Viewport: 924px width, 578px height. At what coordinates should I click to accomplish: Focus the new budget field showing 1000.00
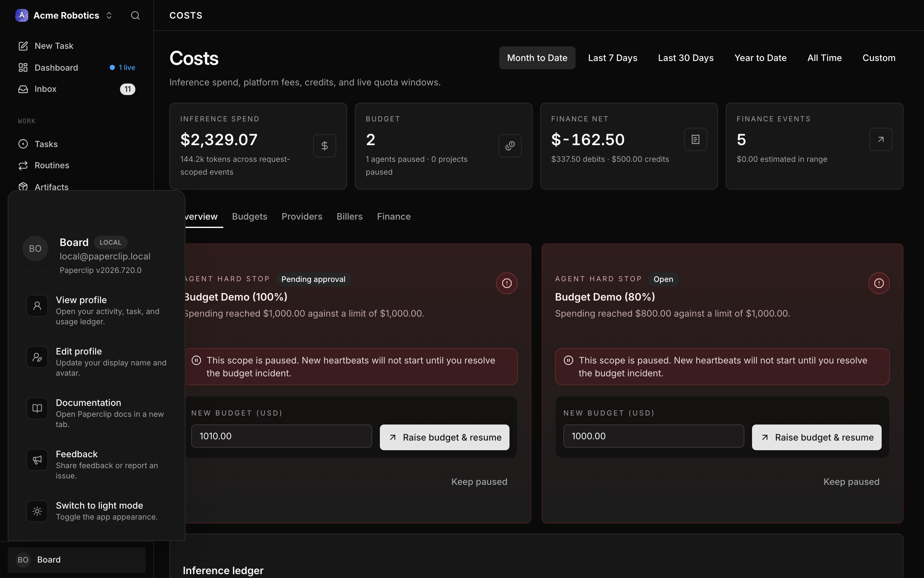pyautogui.click(x=654, y=436)
